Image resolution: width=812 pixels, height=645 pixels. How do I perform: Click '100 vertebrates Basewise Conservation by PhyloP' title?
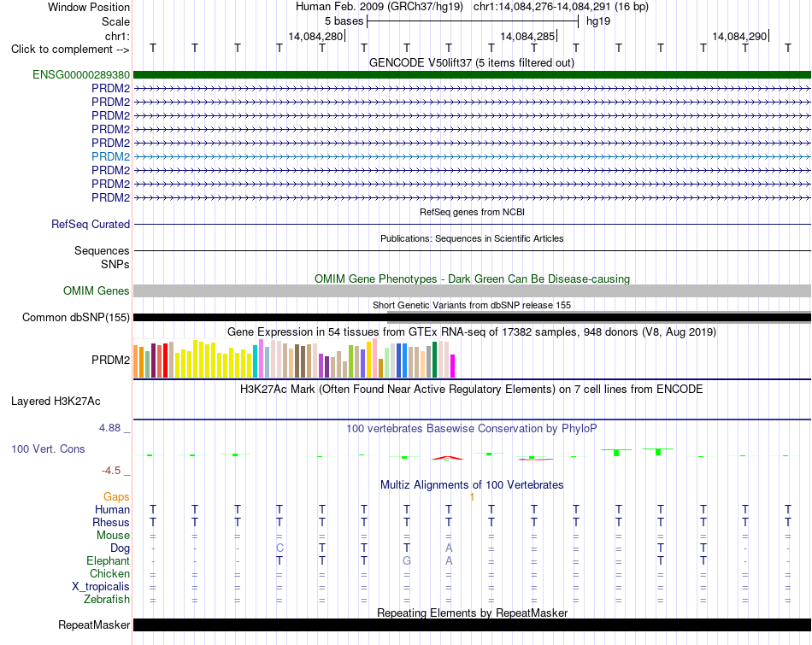tap(471, 429)
